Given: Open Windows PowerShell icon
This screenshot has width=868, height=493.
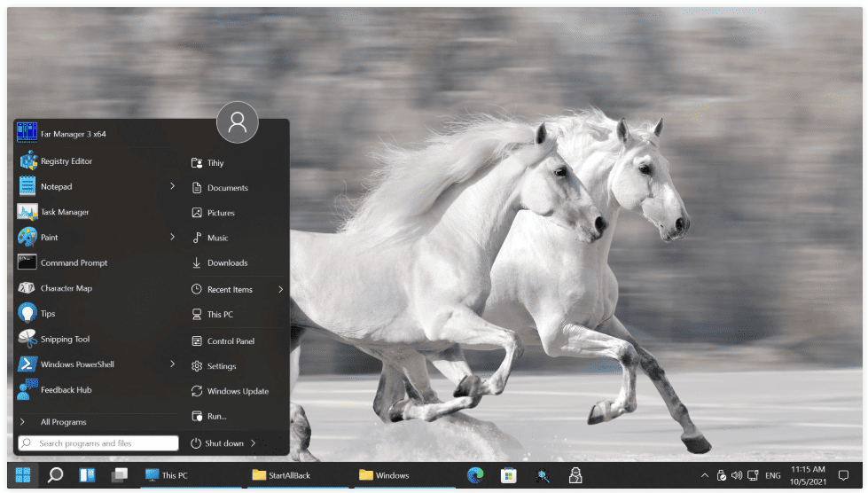Looking at the screenshot, I should point(27,364).
